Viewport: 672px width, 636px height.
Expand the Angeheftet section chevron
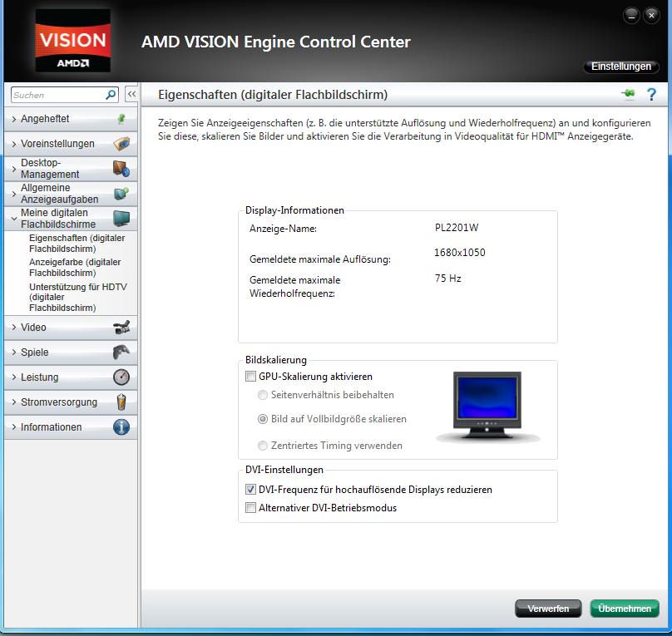(x=13, y=119)
